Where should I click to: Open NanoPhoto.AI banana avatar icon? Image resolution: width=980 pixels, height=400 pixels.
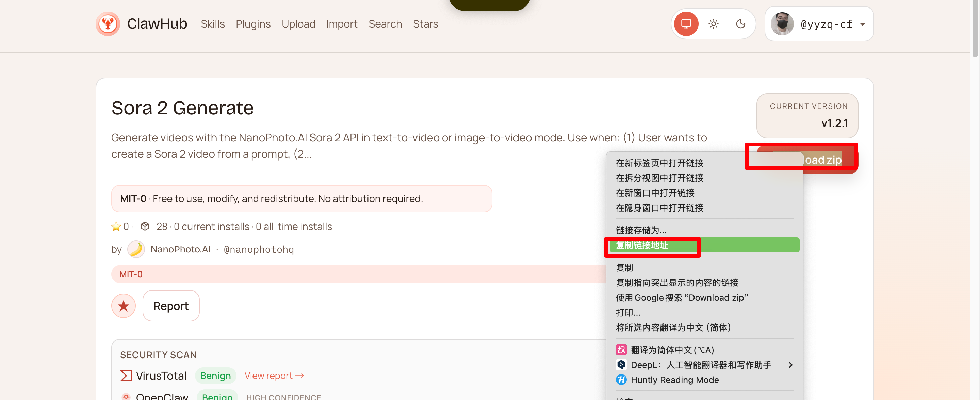point(136,249)
